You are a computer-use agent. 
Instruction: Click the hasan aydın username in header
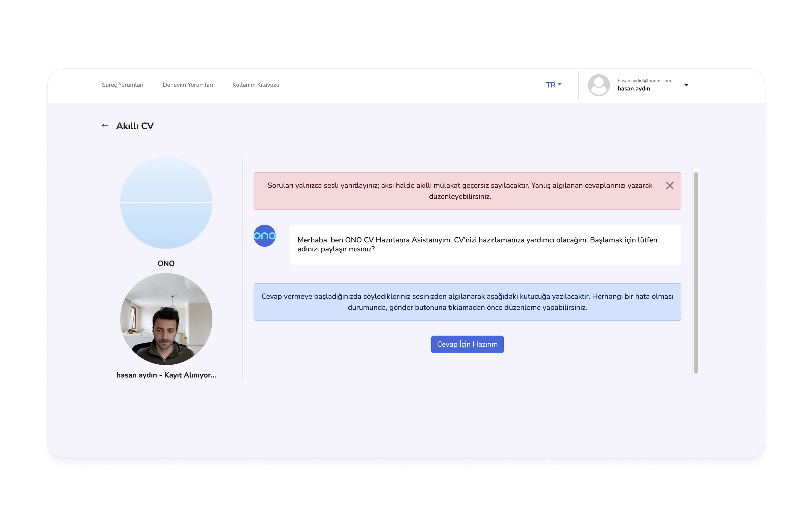point(633,89)
